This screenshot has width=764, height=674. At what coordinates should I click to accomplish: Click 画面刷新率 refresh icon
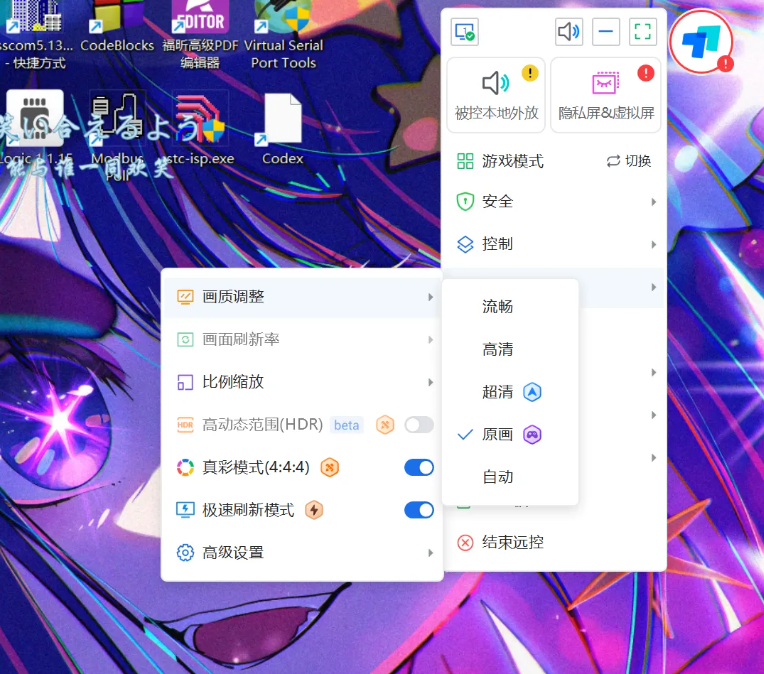(185, 339)
